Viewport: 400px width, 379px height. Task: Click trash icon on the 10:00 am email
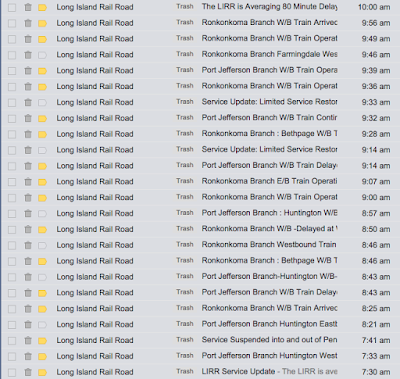point(28,7)
